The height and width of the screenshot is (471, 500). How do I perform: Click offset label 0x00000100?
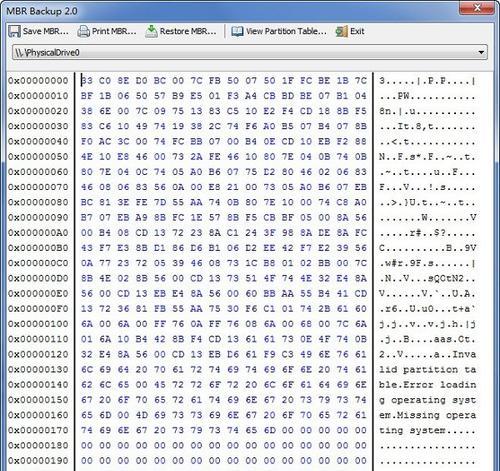tap(38, 324)
